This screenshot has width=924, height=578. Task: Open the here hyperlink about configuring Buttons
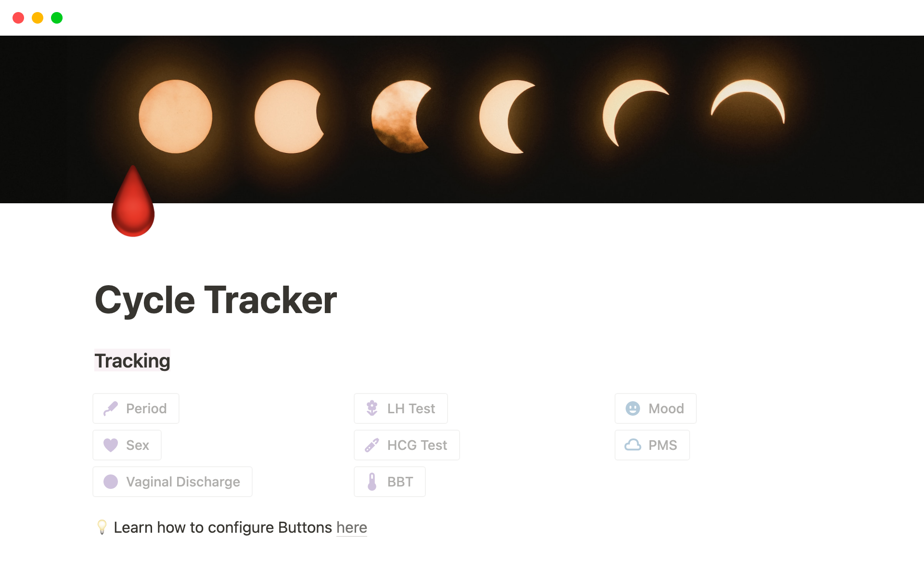tap(351, 527)
